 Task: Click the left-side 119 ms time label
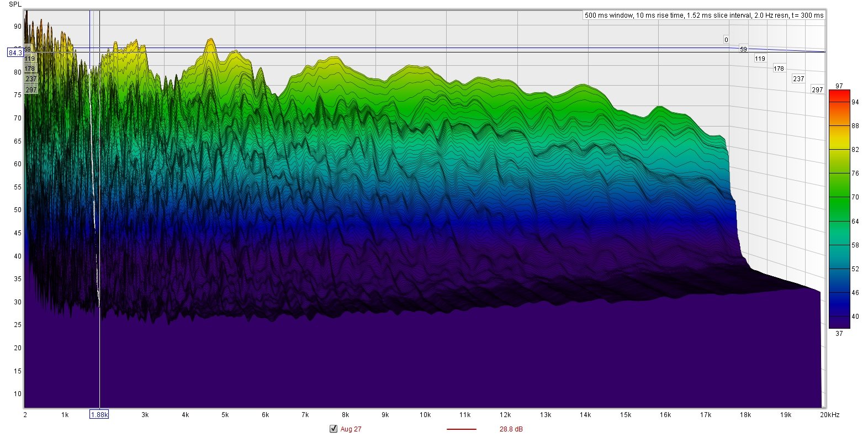pos(30,59)
